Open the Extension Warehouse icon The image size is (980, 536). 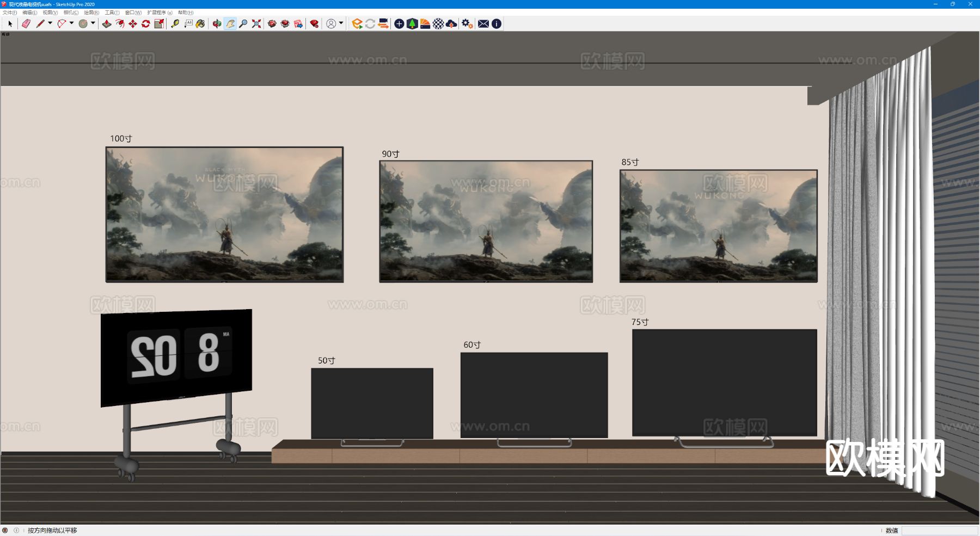coord(285,23)
